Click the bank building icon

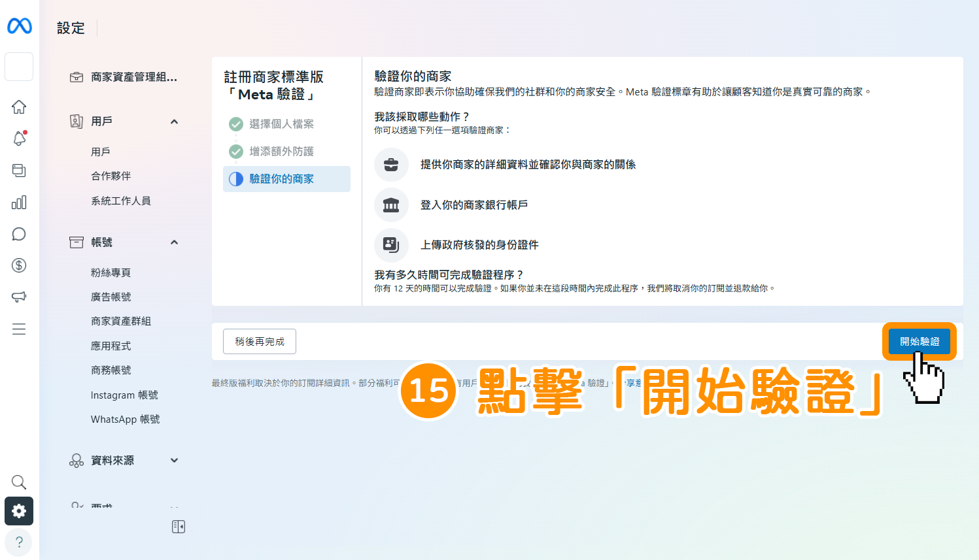coord(391,205)
